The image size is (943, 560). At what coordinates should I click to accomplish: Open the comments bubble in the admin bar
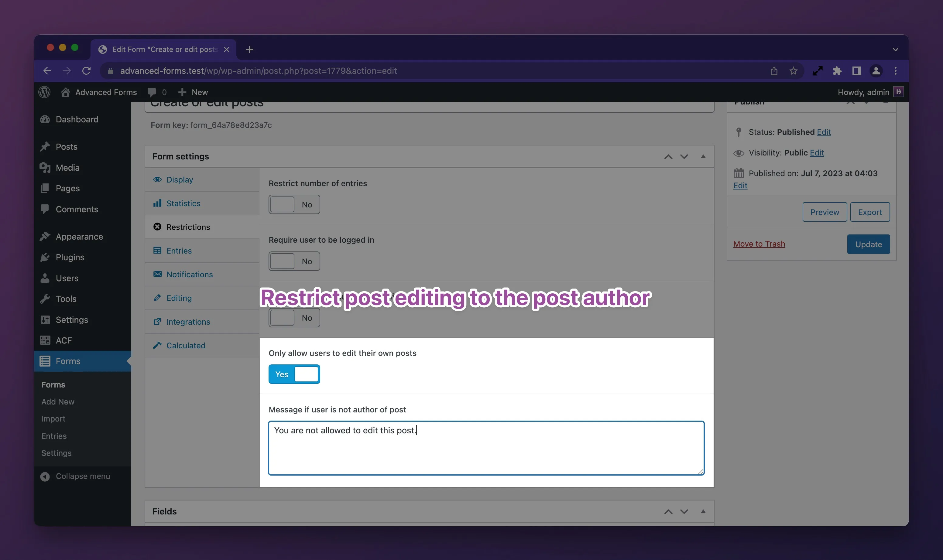click(157, 92)
